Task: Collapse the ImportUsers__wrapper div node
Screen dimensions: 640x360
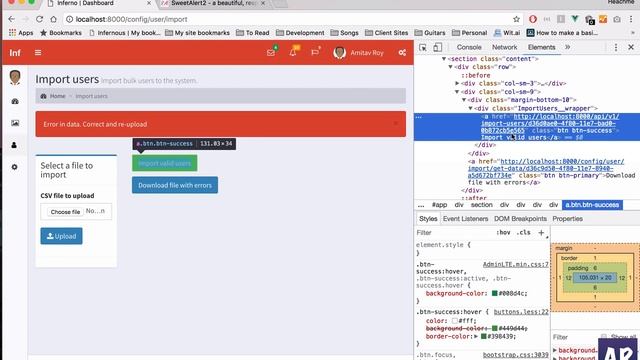Action: point(471,109)
